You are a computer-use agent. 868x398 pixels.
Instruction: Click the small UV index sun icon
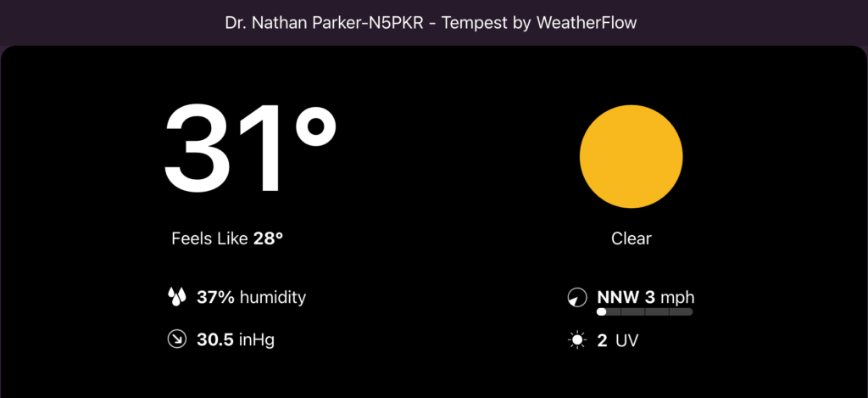point(577,341)
